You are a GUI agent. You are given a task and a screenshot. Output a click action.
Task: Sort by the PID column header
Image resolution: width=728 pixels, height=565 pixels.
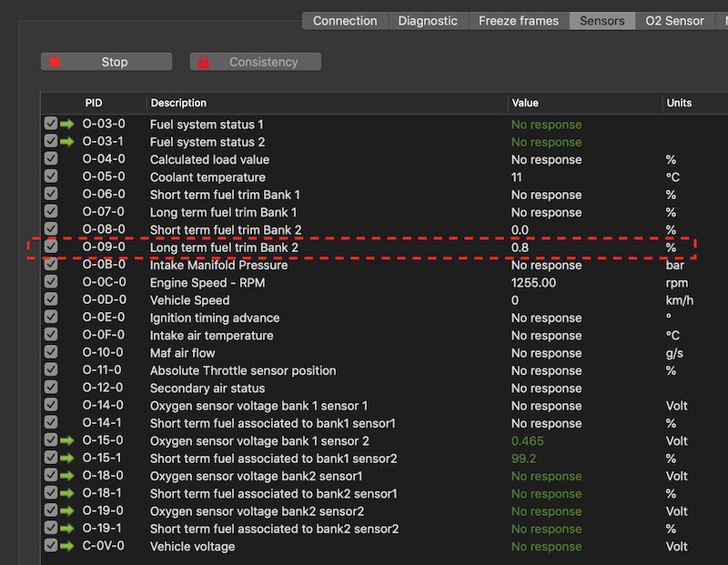tap(94, 103)
